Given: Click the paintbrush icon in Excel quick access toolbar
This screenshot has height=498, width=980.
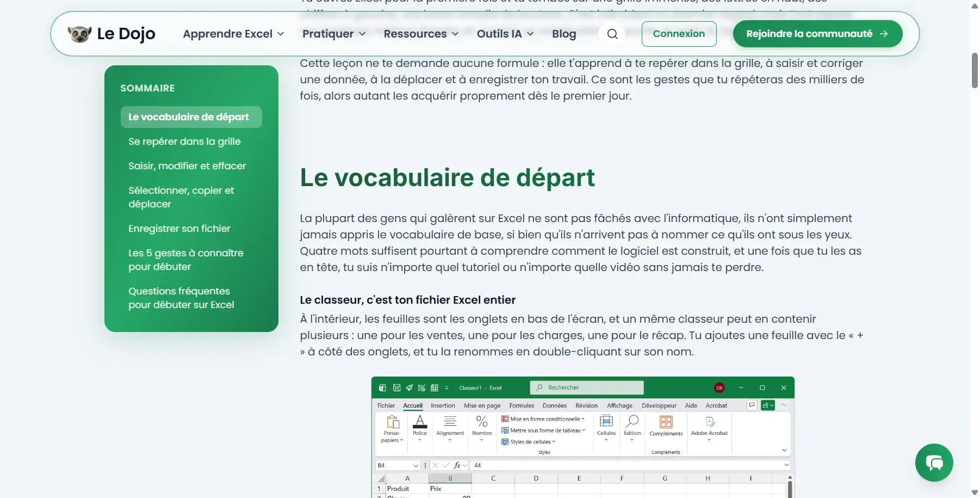Looking at the screenshot, I should (x=409, y=388).
